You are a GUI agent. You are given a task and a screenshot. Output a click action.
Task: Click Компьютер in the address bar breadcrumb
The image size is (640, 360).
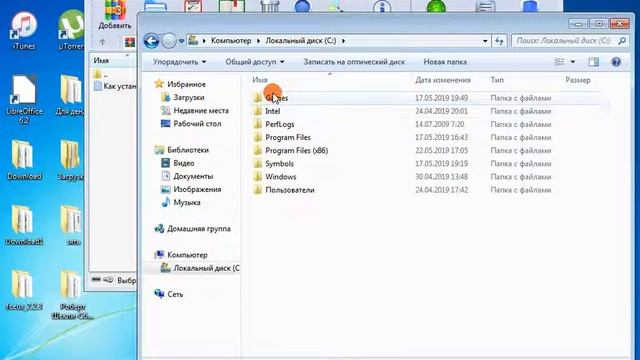point(231,41)
